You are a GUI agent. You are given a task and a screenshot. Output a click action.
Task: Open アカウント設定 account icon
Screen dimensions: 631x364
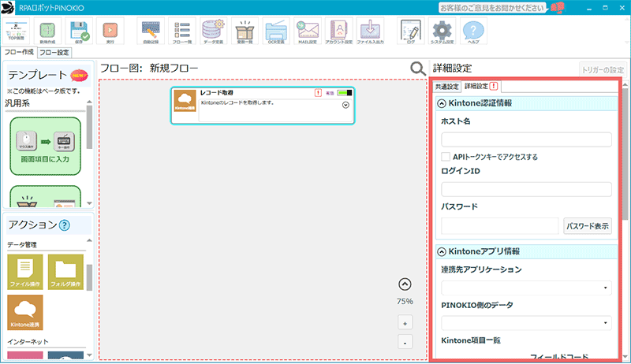(339, 31)
